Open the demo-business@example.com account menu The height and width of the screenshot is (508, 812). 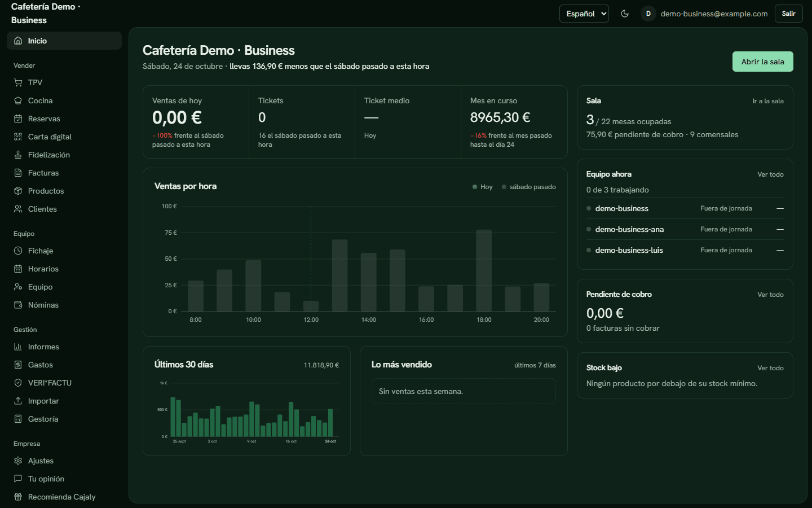pyautogui.click(x=705, y=14)
